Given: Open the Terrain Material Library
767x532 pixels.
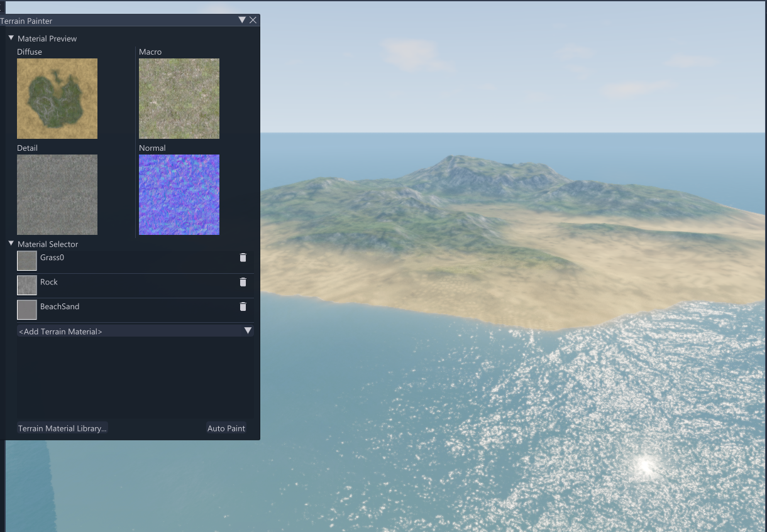Looking at the screenshot, I should coord(62,428).
